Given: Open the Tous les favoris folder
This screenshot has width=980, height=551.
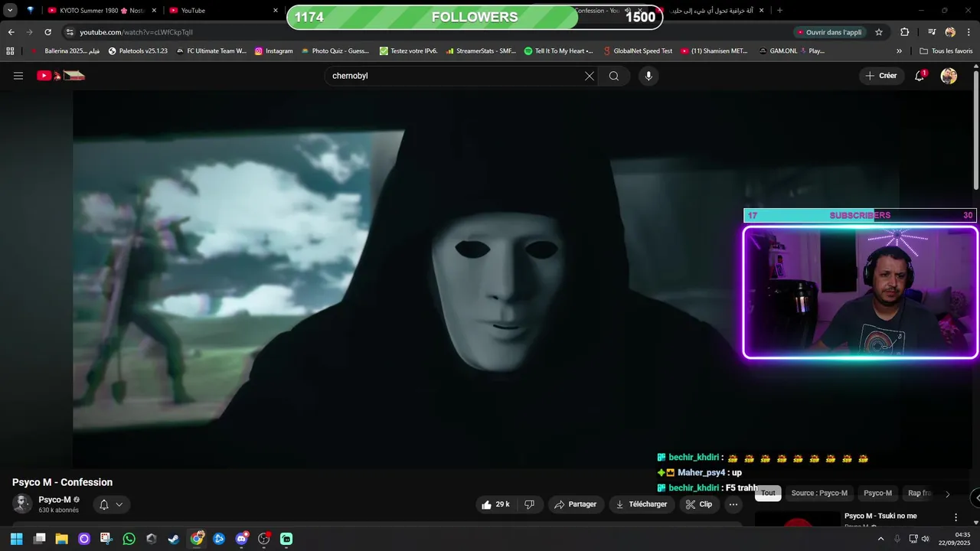Looking at the screenshot, I should [946, 51].
